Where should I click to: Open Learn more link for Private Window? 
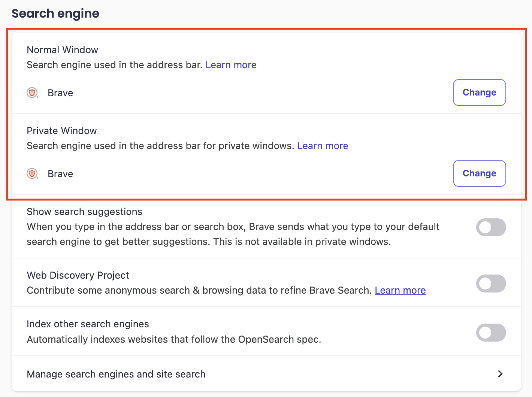pyautogui.click(x=323, y=146)
